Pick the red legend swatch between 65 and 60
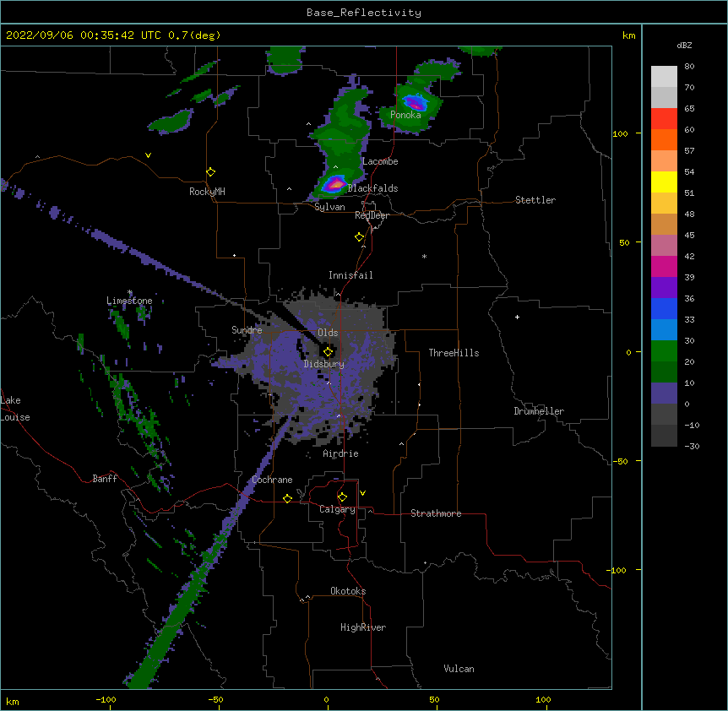728x711 pixels. (x=664, y=118)
